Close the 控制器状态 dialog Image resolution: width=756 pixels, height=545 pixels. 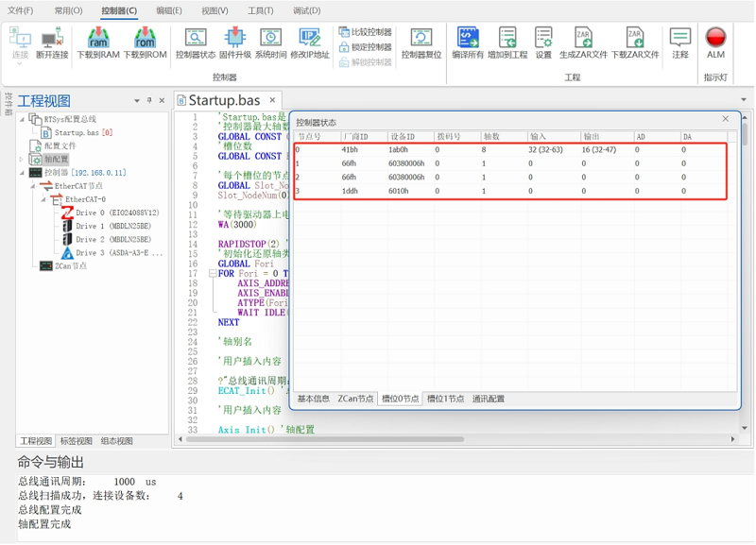(x=725, y=119)
